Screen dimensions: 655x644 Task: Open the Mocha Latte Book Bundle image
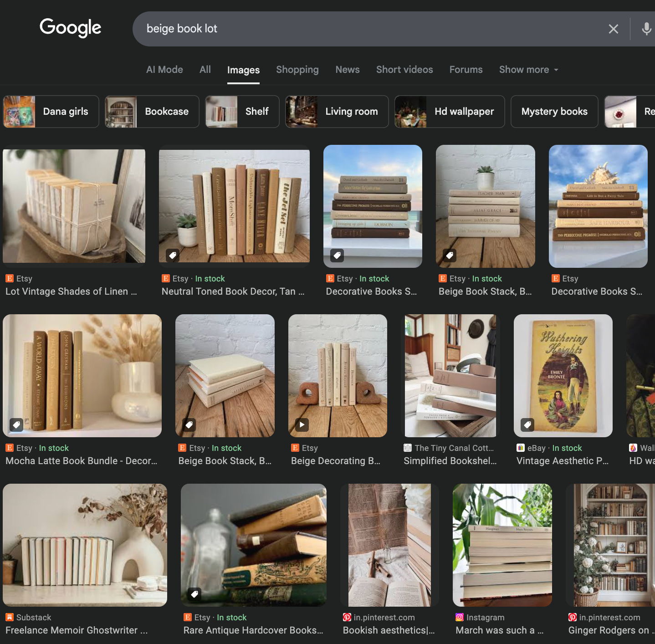[82, 376]
